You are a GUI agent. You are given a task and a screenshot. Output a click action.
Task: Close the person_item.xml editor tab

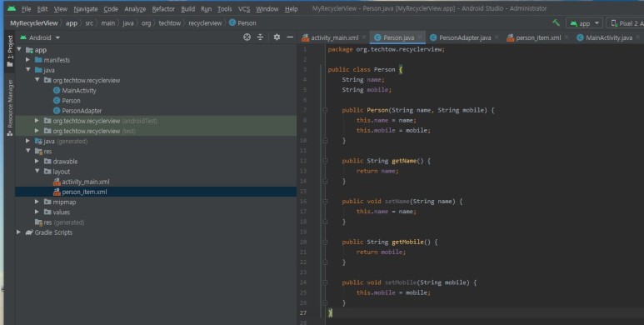(x=567, y=37)
